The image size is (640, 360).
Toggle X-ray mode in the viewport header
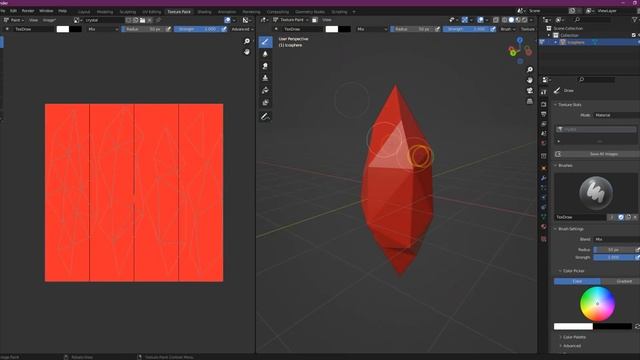(496, 20)
